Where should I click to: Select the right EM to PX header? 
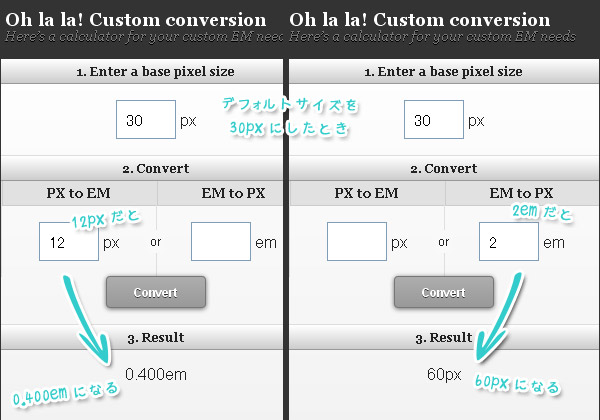click(522, 193)
